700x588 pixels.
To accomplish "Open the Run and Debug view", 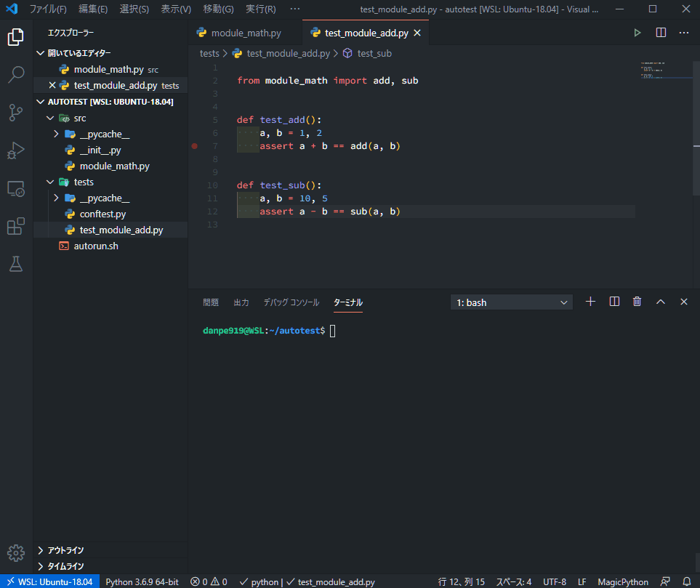I will (15, 150).
